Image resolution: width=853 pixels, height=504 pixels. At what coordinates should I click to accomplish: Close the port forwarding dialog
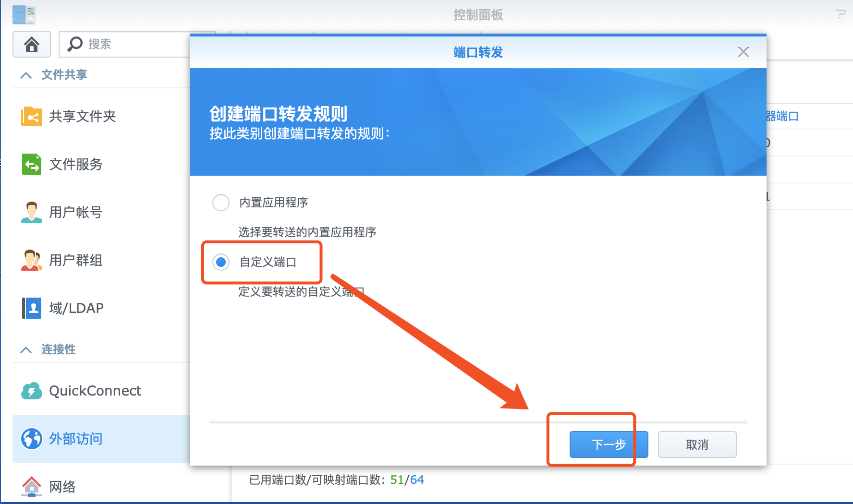743,52
